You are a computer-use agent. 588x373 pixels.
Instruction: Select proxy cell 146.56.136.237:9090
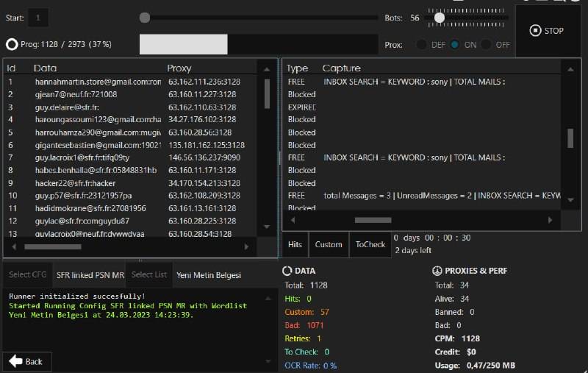pos(204,157)
